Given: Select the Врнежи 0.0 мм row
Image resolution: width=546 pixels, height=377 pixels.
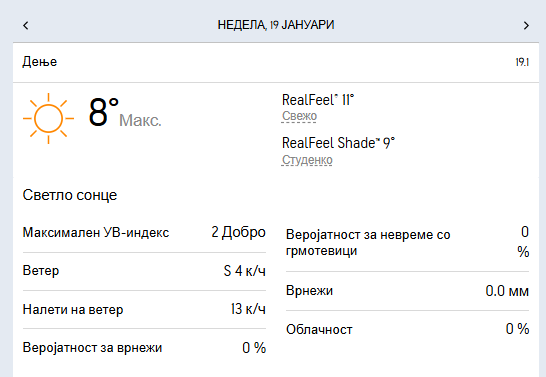Looking at the screenshot, I should (407, 291).
